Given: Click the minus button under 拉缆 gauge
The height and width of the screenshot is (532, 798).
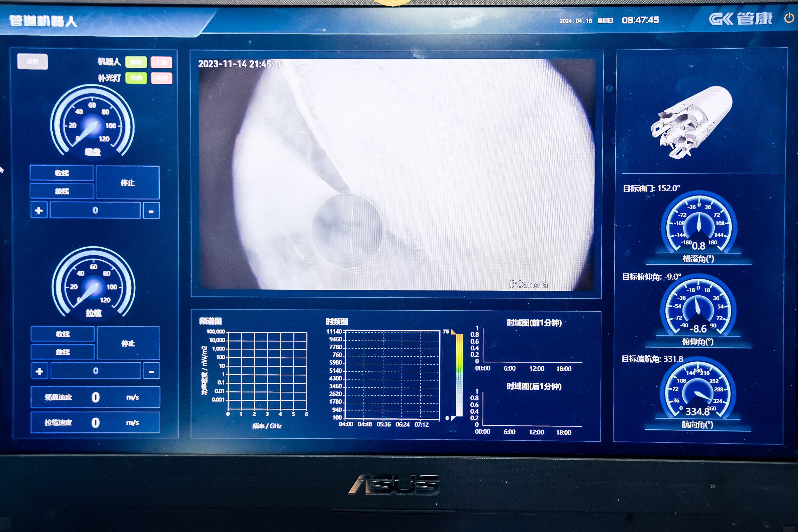Looking at the screenshot, I should pyautogui.click(x=151, y=371).
